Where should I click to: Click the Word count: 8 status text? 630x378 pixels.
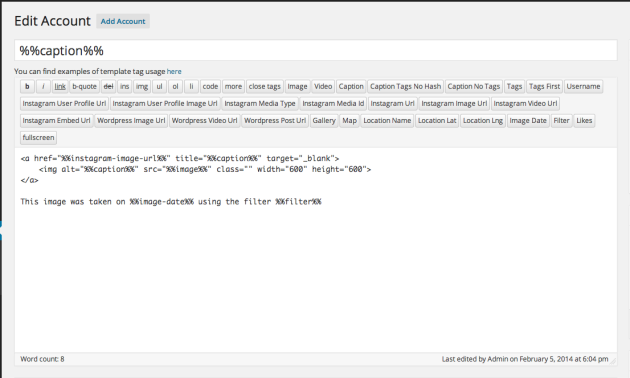coord(42,359)
